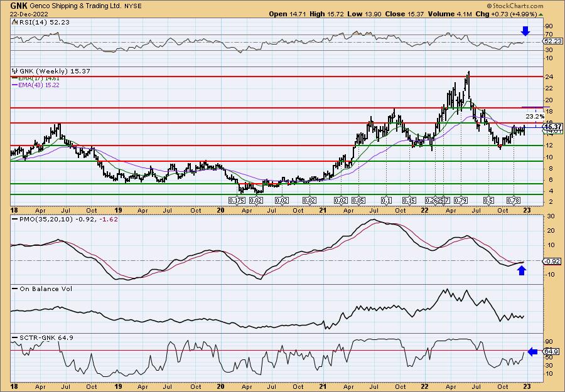Click the SCTR-GNK 64.9 panel label

point(46,337)
